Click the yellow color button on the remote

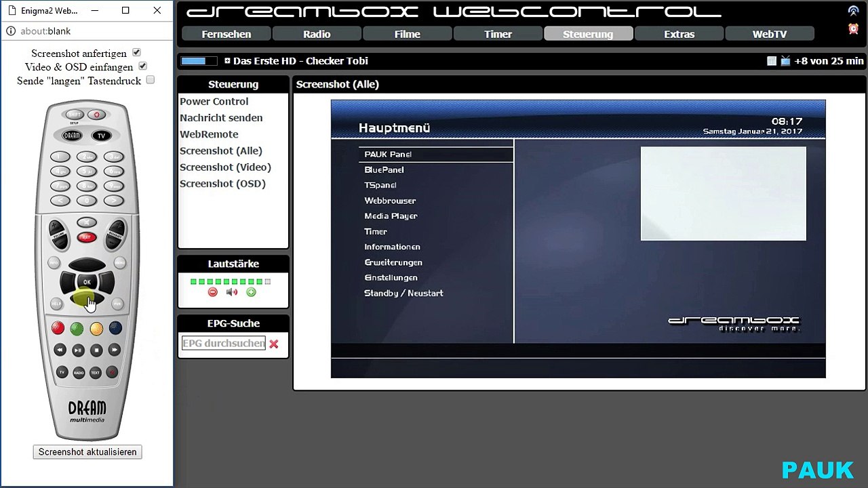click(96, 329)
